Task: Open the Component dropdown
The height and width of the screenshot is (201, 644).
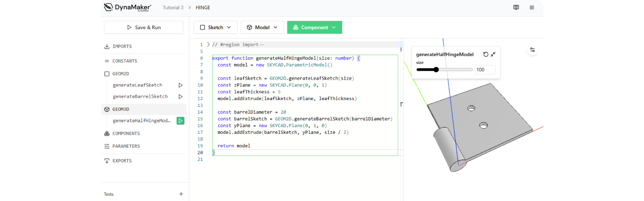Action: tap(314, 27)
